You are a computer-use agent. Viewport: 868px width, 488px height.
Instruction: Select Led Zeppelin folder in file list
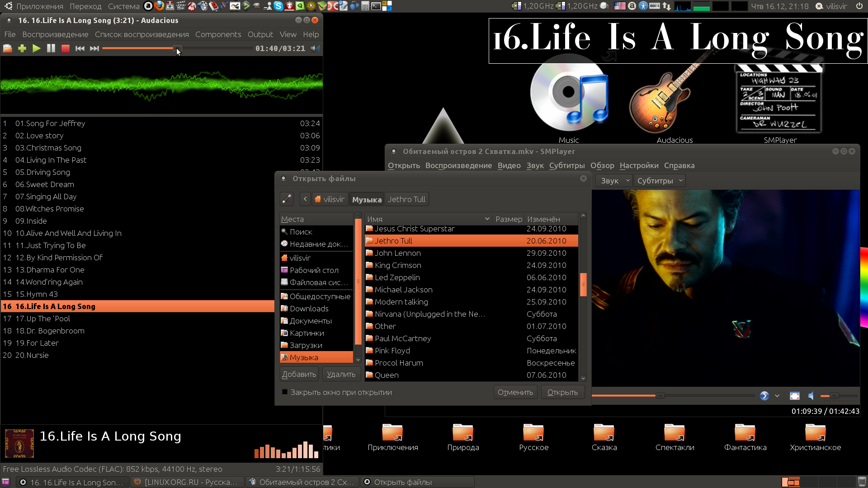472,277
